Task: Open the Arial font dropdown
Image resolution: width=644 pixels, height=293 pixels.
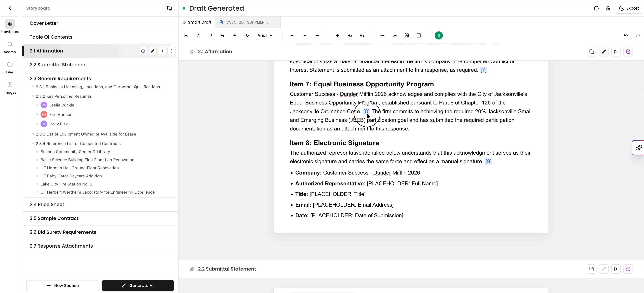Action: (x=265, y=35)
